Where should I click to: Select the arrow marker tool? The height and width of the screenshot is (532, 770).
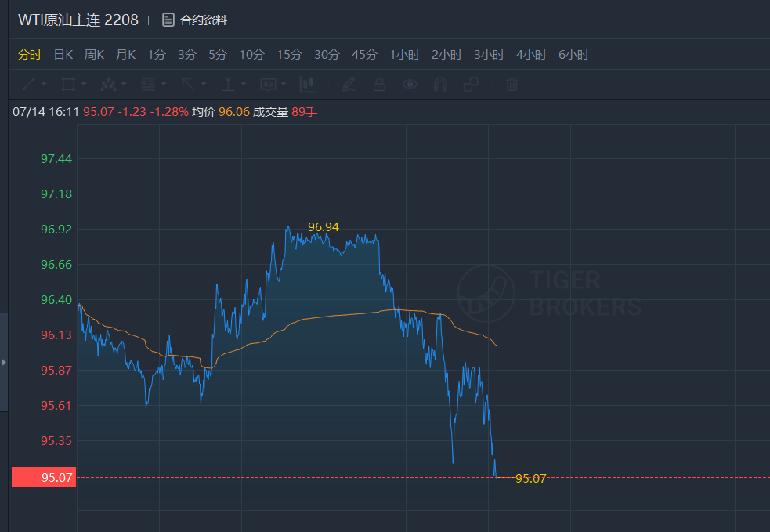pyautogui.click(x=188, y=85)
